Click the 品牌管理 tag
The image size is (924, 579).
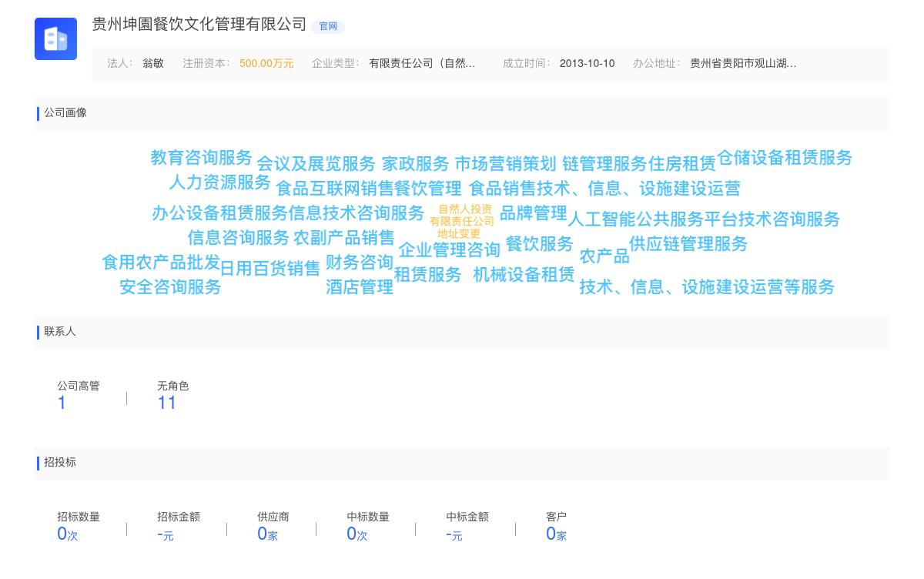pyautogui.click(x=534, y=213)
